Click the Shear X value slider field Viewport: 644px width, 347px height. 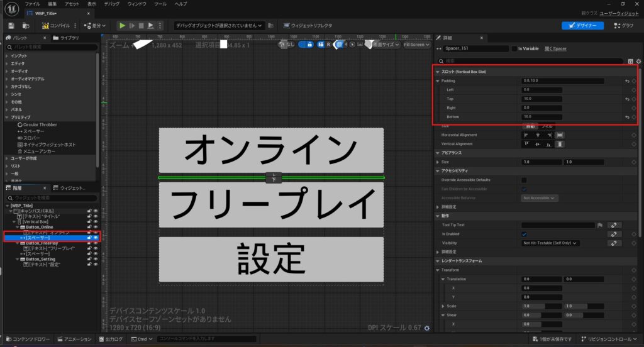click(541, 324)
